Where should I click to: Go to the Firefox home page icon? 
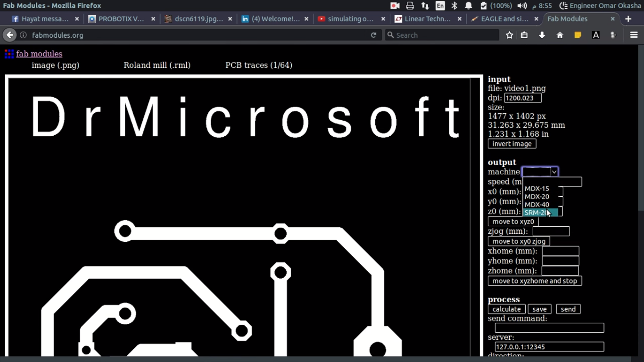click(x=560, y=35)
